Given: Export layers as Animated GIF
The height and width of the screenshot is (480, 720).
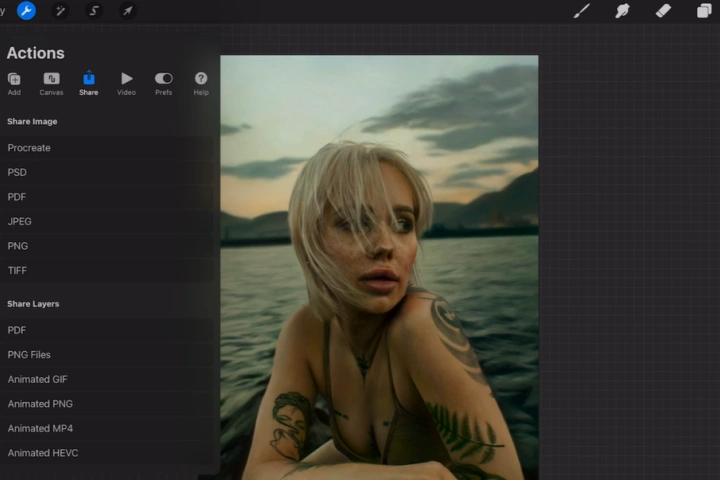Looking at the screenshot, I should point(107,379).
